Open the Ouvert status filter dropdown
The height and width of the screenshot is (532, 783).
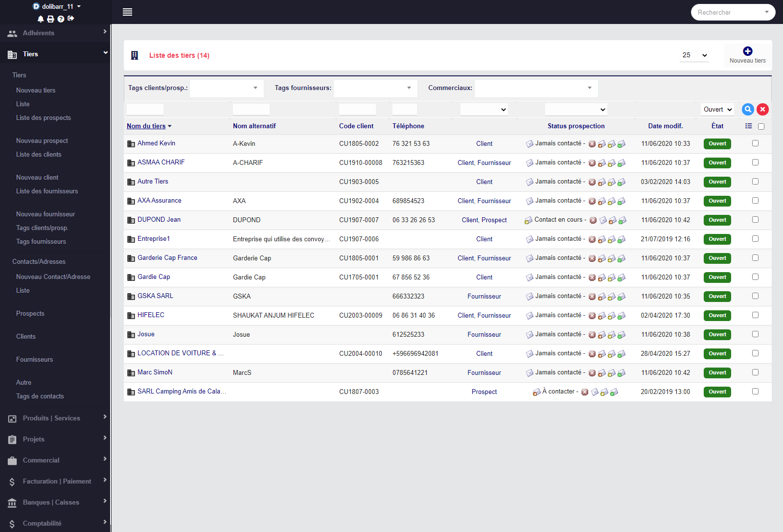tap(717, 110)
